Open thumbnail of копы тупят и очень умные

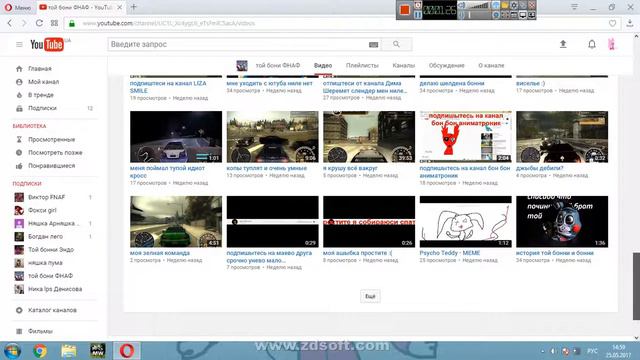(x=273, y=137)
